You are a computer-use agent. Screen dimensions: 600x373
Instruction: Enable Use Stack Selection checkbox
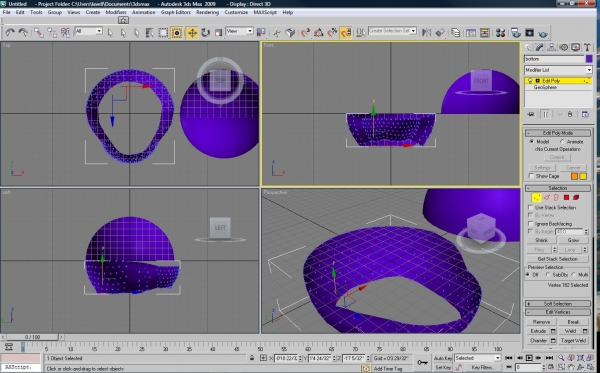click(x=531, y=207)
